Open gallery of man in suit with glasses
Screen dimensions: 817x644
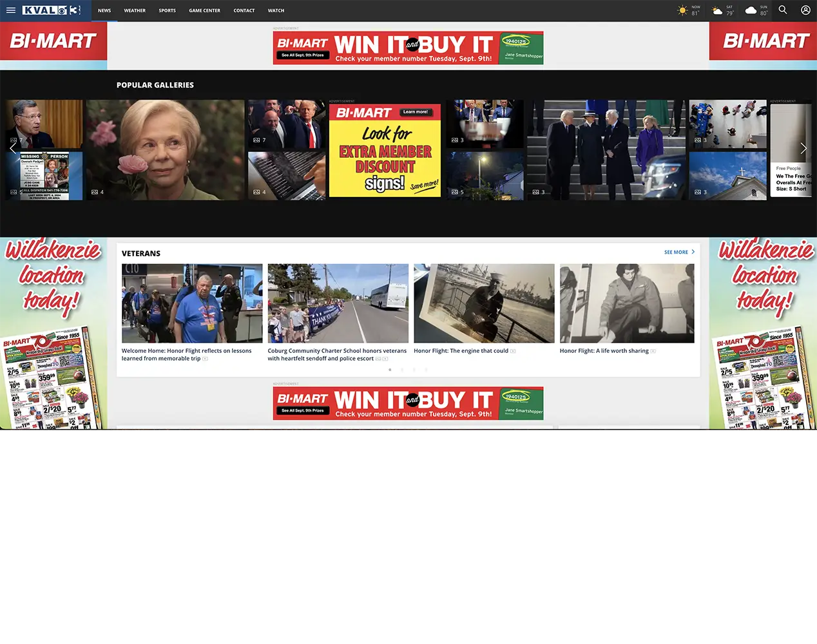(x=44, y=124)
